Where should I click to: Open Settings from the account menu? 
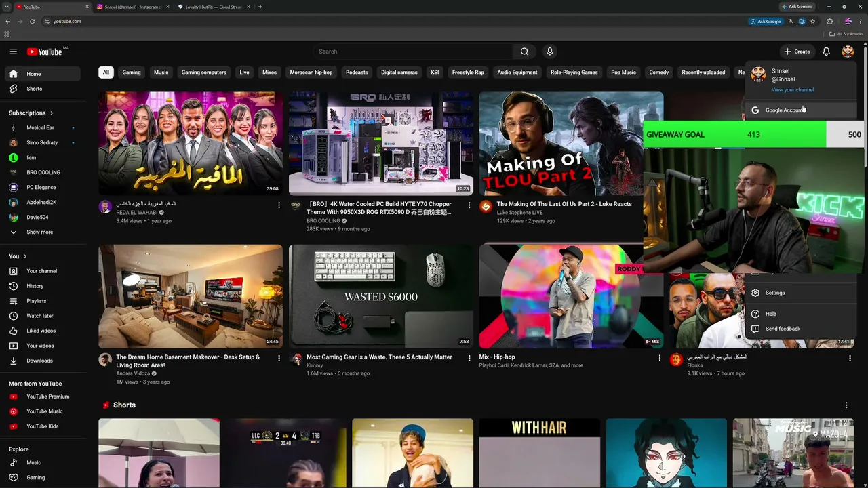[801, 293]
